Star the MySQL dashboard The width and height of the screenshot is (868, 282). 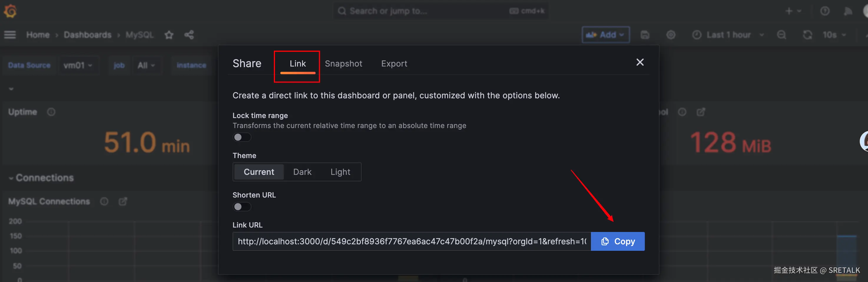pyautogui.click(x=169, y=35)
